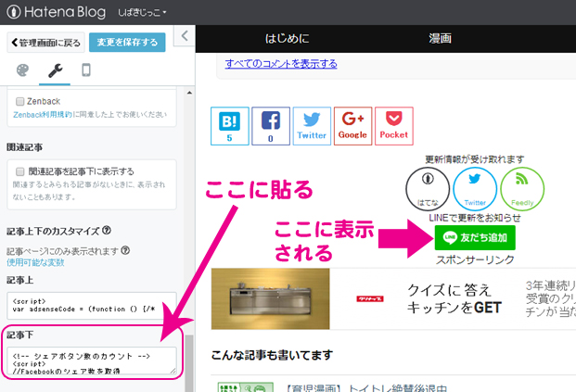Click the Twitter share button

[312, 126]
